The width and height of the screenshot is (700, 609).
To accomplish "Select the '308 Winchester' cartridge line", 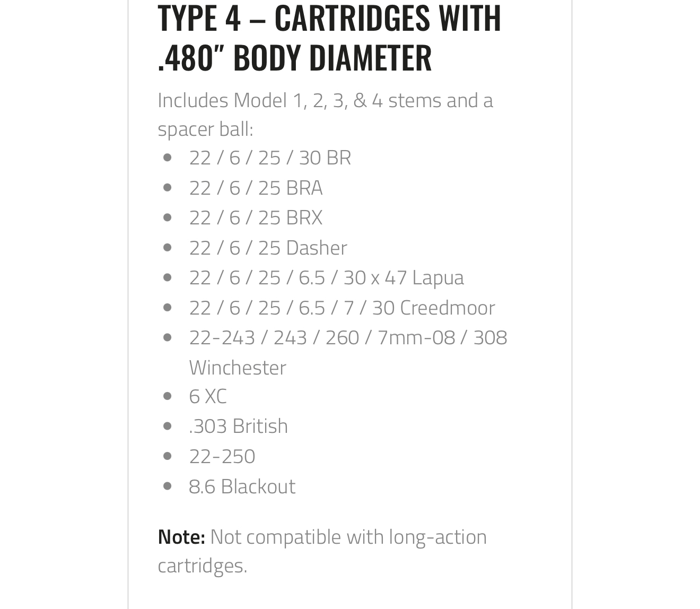I will click(348, 352).
